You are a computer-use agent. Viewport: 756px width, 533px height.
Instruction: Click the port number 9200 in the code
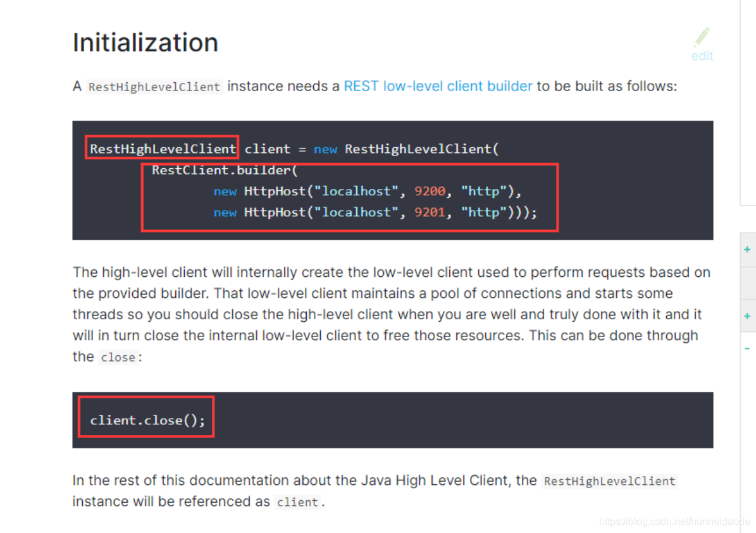429,191
